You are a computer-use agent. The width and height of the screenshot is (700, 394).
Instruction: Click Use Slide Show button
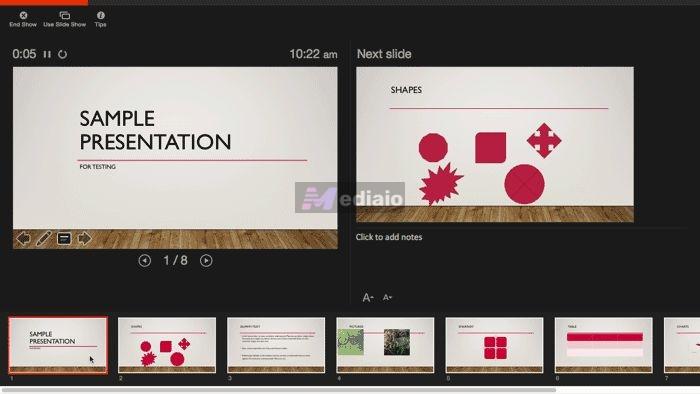point(64,20)
